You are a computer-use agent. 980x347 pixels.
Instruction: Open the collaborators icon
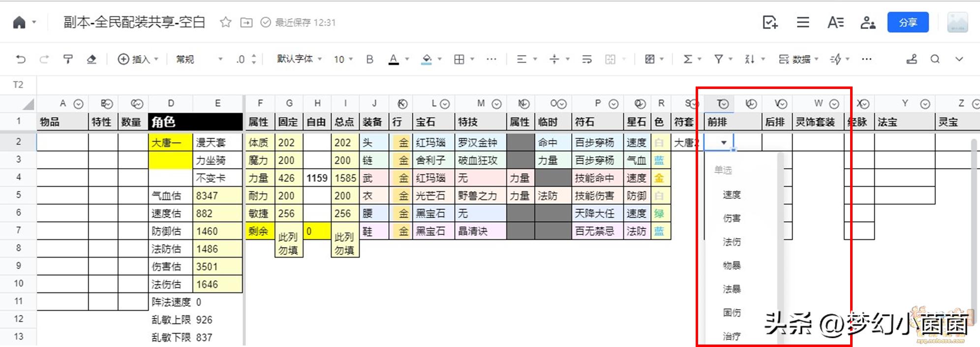point(868,23)
